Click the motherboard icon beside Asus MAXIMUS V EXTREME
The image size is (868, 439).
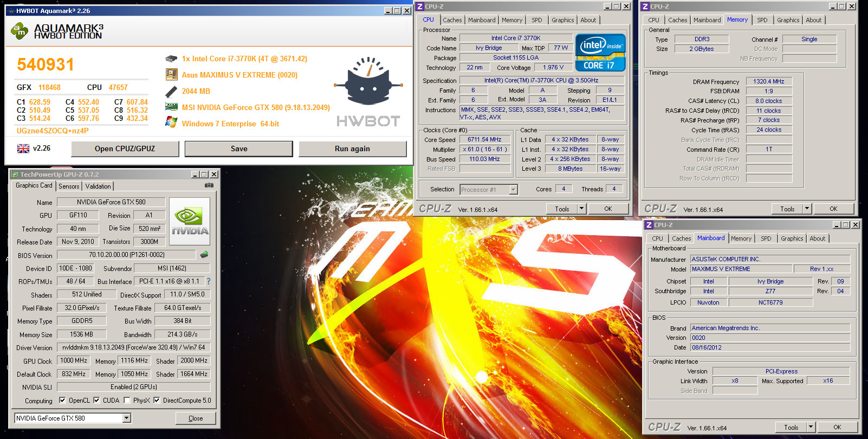[x=171, y=75]
